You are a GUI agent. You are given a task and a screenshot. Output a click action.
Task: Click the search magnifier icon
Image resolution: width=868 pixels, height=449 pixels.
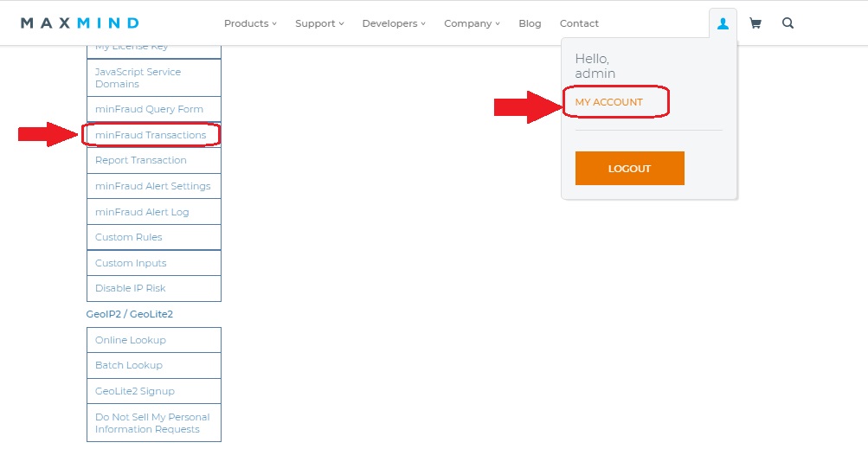(x=788, y=24)
